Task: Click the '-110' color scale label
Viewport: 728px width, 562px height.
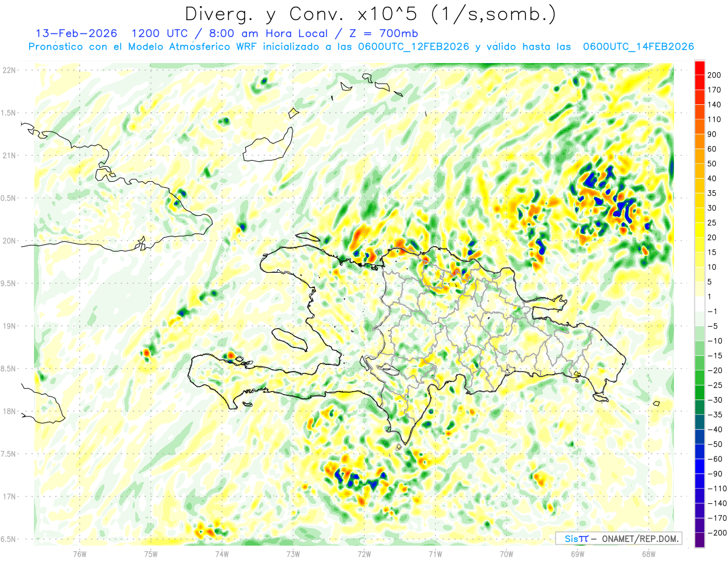Action: [x=717, y=489]
